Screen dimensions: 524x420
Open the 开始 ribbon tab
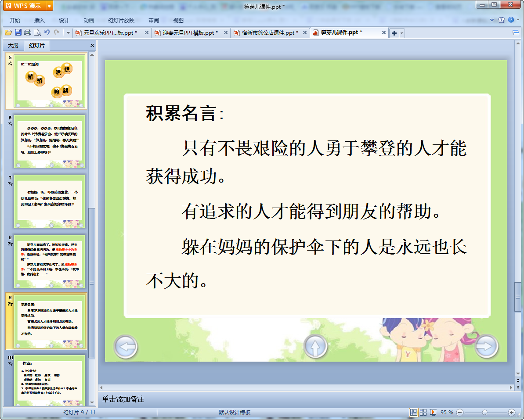click(x=14, y=20)
